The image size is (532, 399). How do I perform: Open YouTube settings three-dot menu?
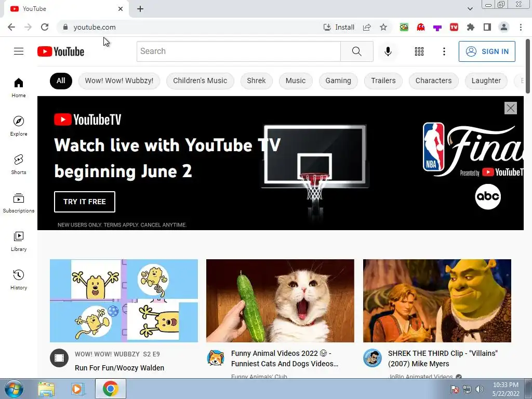click(444, 51)
